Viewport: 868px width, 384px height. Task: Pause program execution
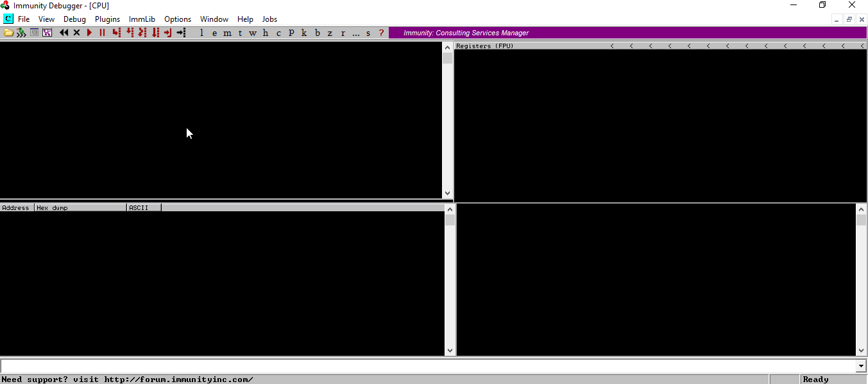pyautogui.click(x=102, y=32)
